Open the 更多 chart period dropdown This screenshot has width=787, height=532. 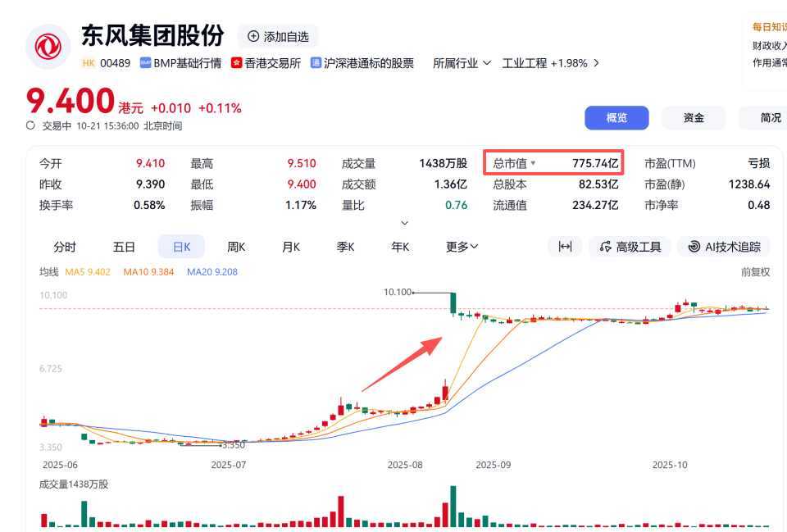[x=461, y=246]
